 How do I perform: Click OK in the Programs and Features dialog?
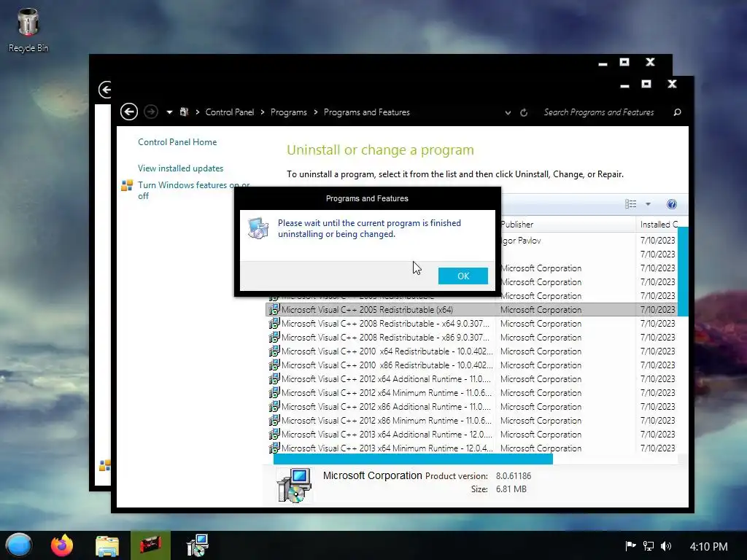[x=462, y=276]
